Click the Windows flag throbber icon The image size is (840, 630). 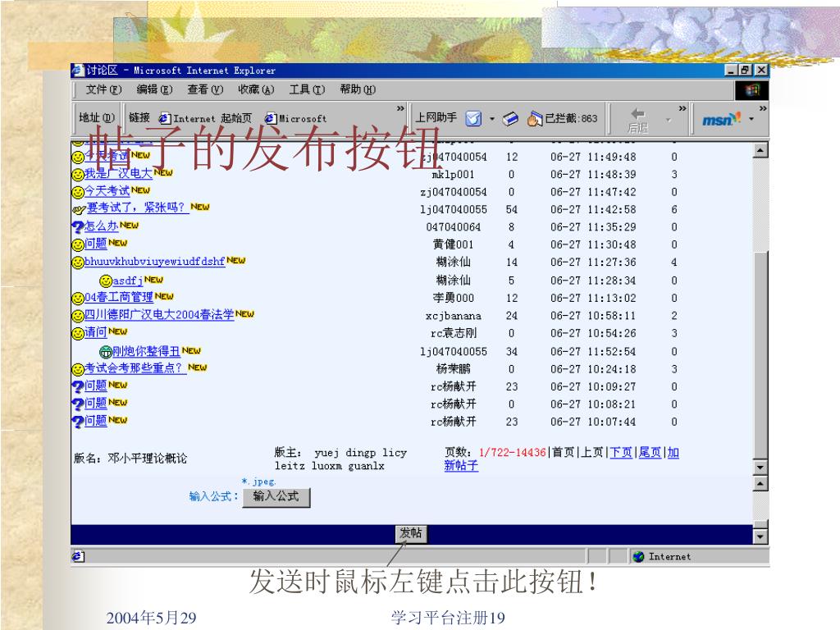click(x=751, y=90)
